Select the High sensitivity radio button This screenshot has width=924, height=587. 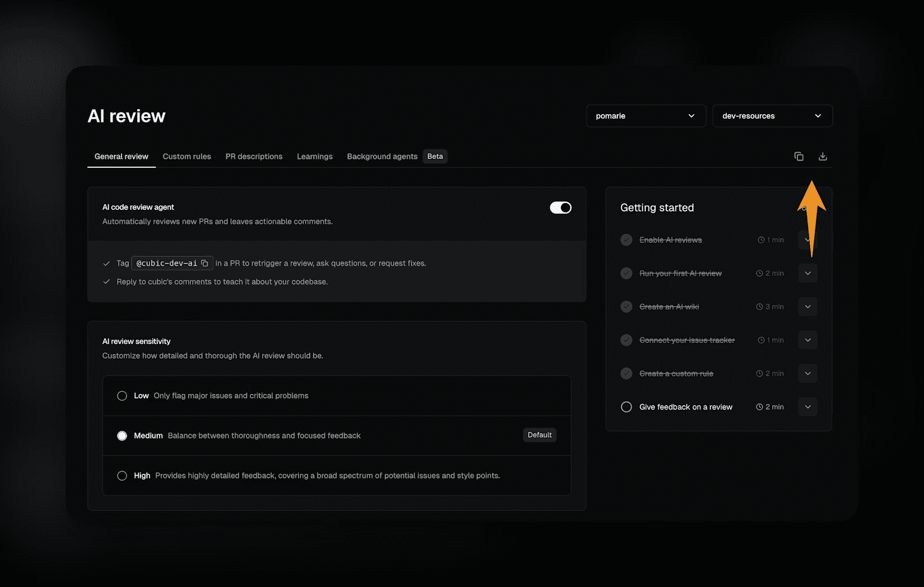tap(122, 475)
